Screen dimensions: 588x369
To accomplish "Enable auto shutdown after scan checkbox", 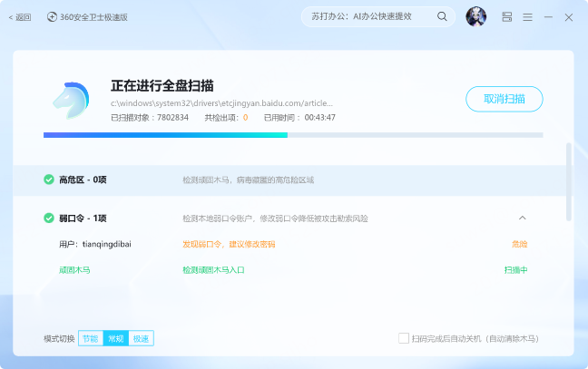I will click(404, 338).
